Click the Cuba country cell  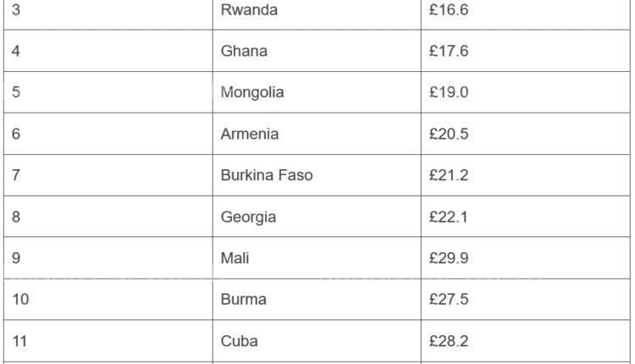tap(239, 341)
